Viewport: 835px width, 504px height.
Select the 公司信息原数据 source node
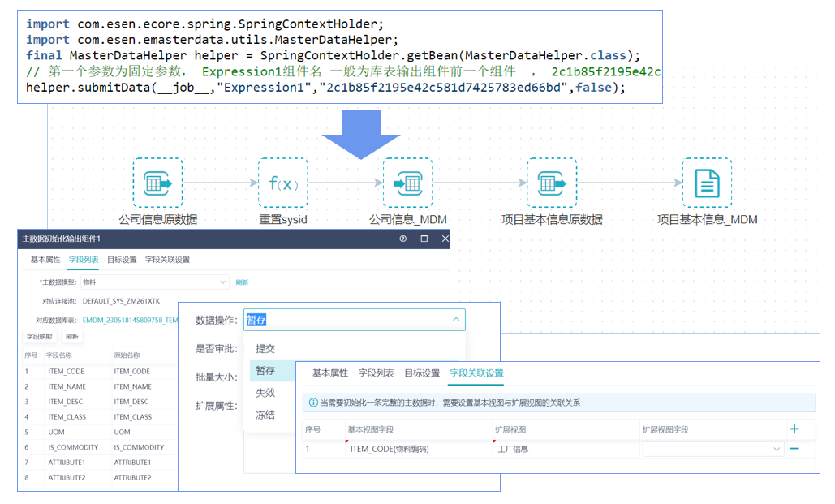[x=157, y=183]
